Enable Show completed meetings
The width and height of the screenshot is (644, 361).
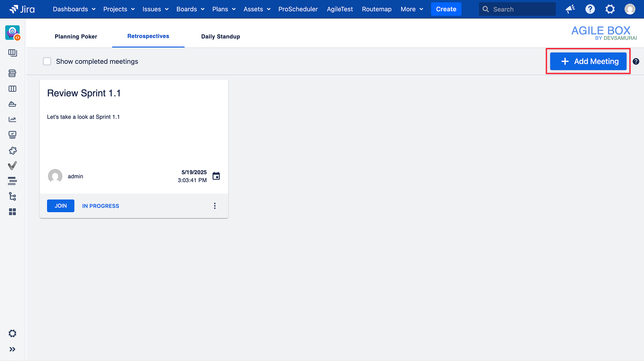pos(47,61)
